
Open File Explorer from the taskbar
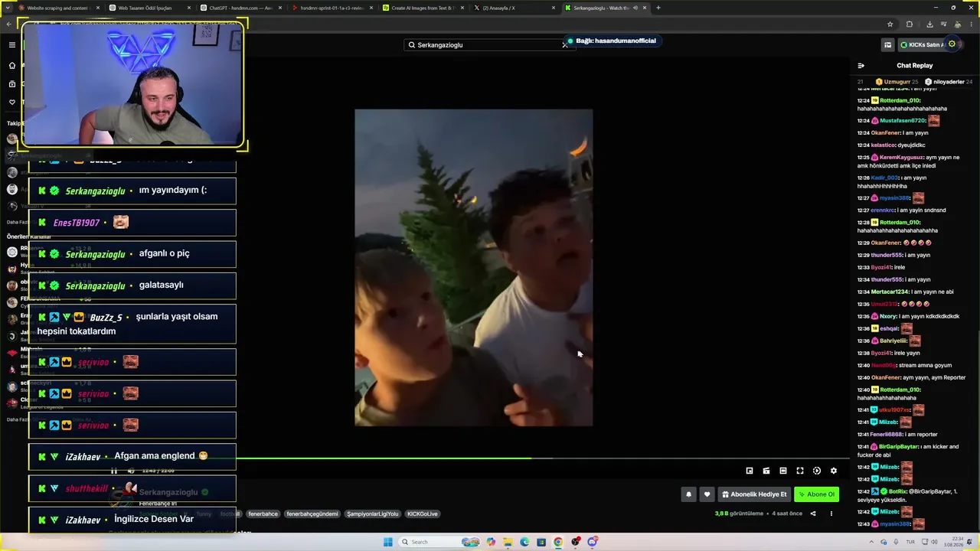(508, 542)
